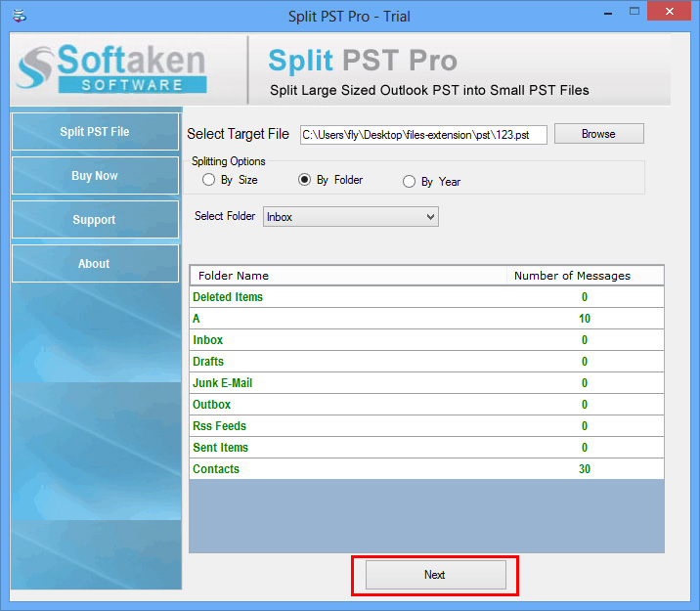700x611 pixels.
Task: Select the Inbox row in folder table
Action: 426,339
